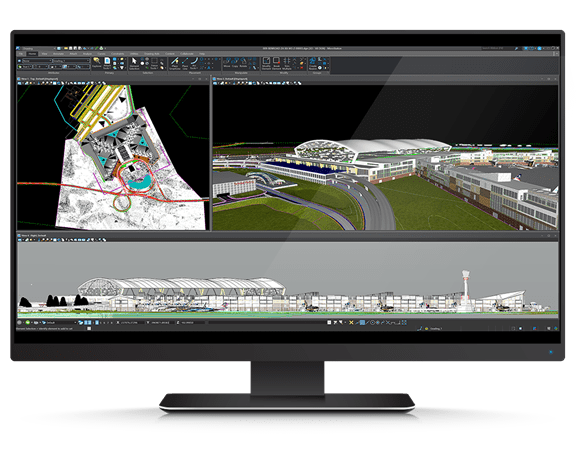Select the Modify Element tool
The height and width of the screenshot is (454, 576).
pos(266,63)
